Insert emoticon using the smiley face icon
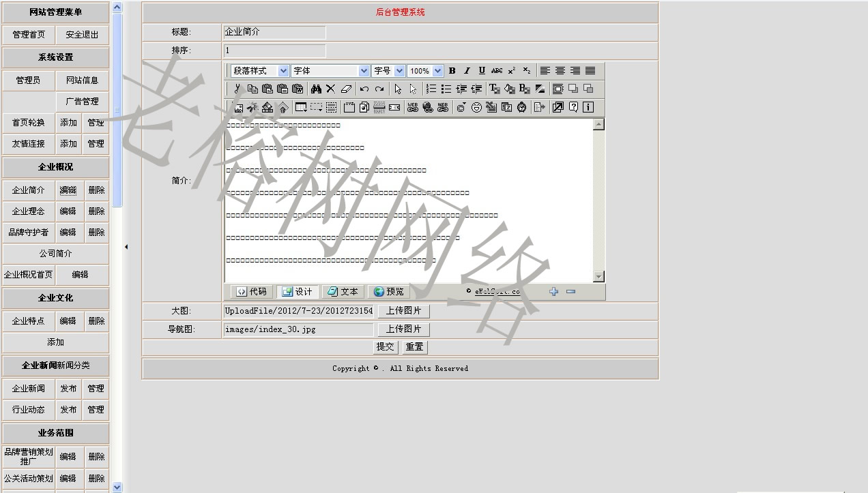 coord(476,107)
